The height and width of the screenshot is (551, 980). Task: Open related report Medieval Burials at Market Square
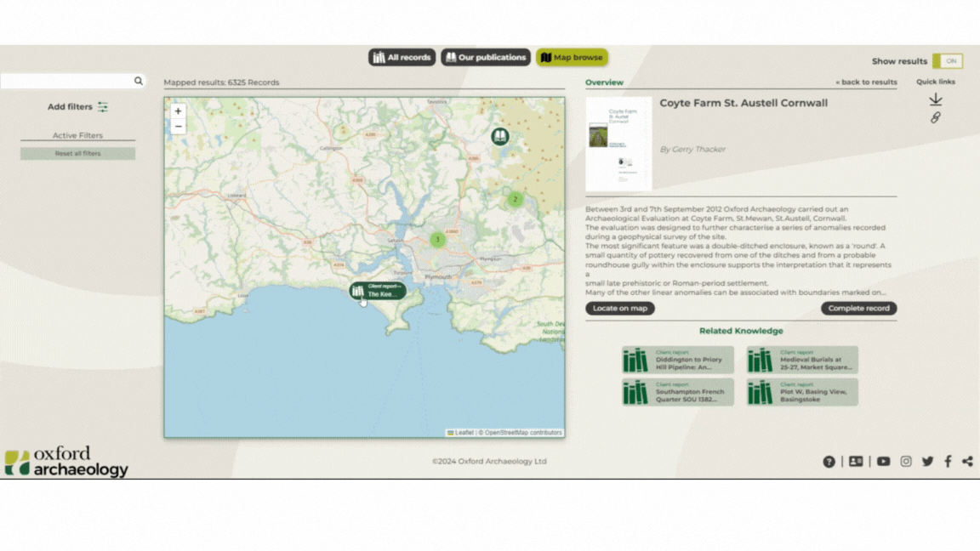click(x=802, y=361)
